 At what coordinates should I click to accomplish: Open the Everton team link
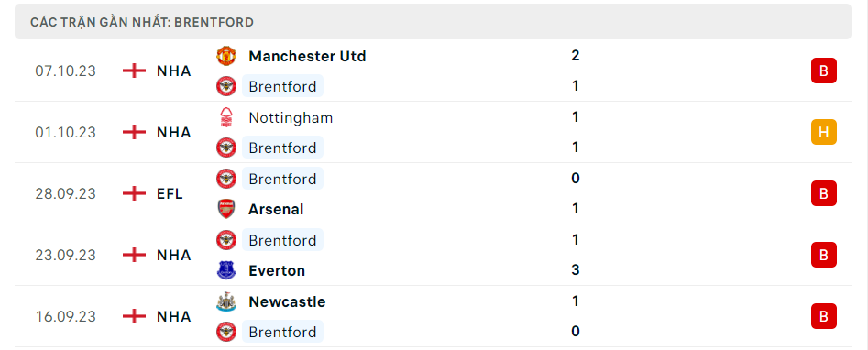tap(277, 271)
